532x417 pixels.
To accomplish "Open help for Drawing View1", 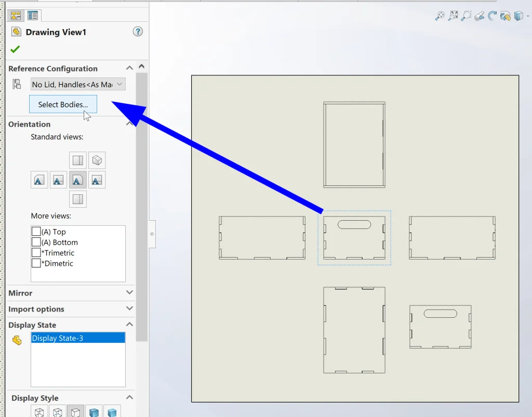I will point(138,32).
